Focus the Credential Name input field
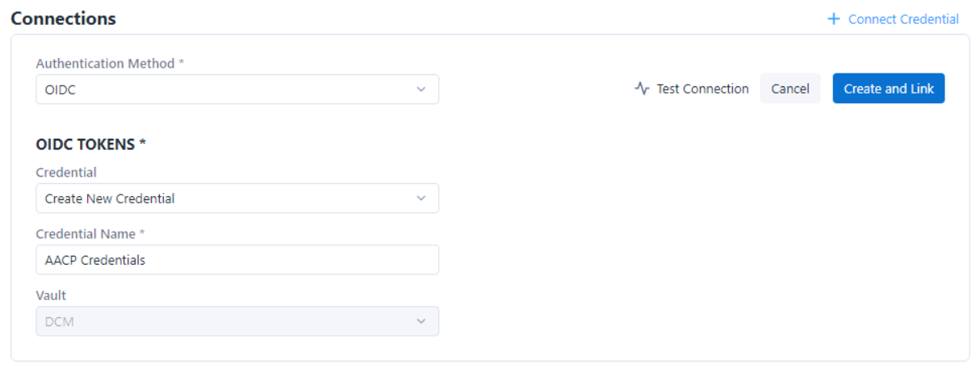This screenshot has height=372, width=980. click(237, 260)
